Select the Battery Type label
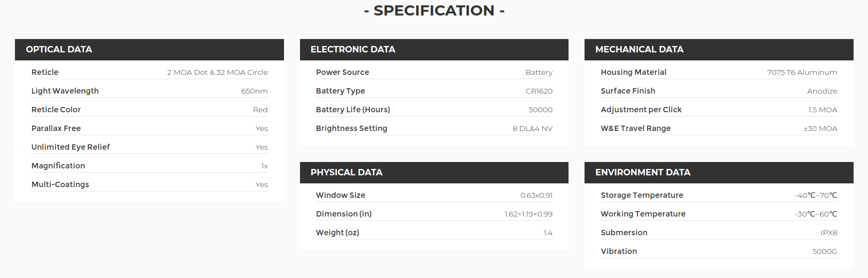 pos(341,91)
